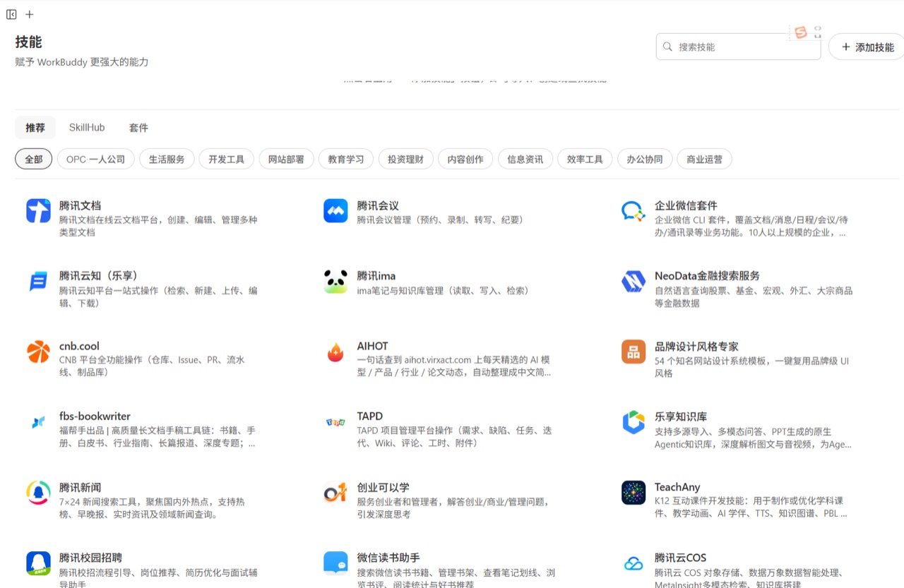Click the 乐享知识库 icon
This screenshot has height=588, width=904.
point(634,422)
